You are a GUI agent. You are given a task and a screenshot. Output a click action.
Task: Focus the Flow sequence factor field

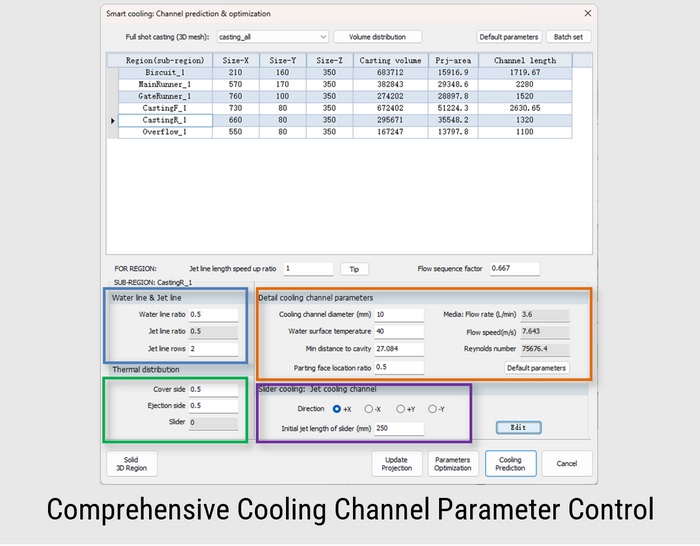point(515,269)
